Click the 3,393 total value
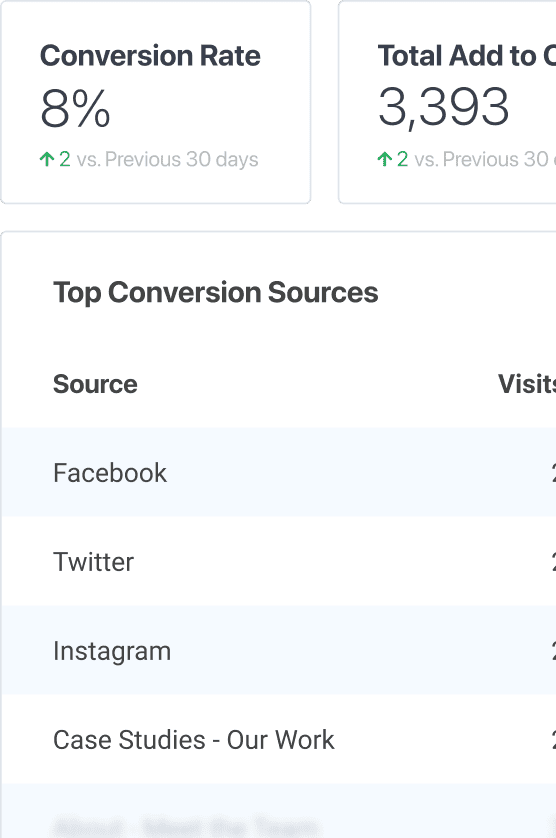The width and height of the screenshot is (556, 838). [443, 107]
